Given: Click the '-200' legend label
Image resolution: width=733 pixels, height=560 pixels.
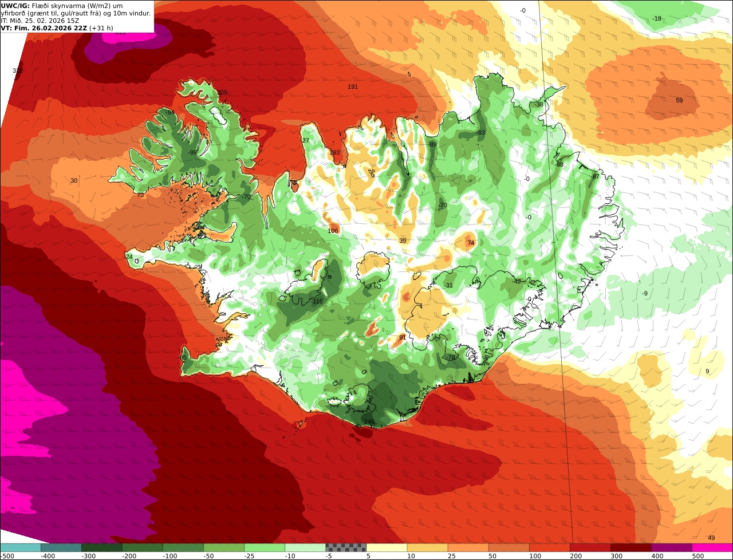Looking at the screenshot, I should click(129, 555).
